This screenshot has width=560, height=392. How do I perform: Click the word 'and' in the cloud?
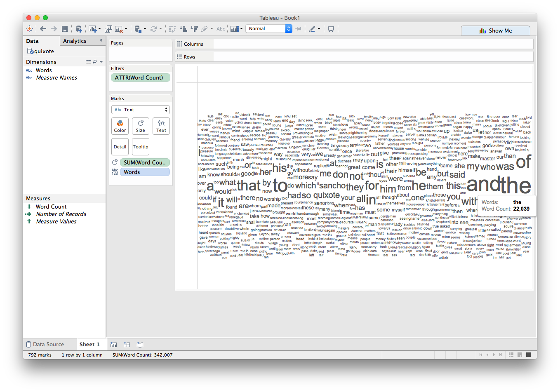[x=483, y=184]
